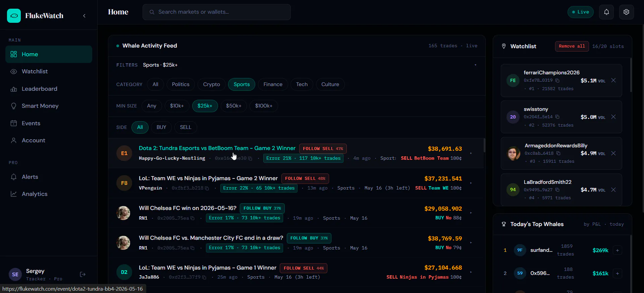Select Finance category filter

(x=273, y=84)
